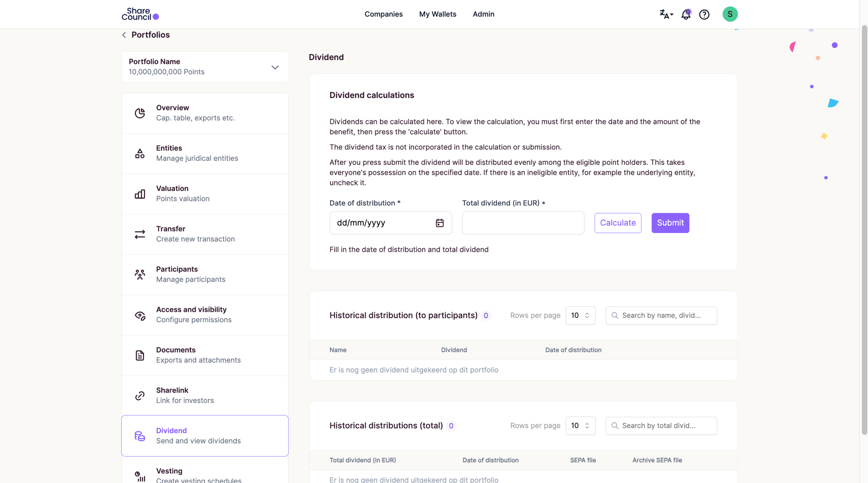Change rows per page for total distributions
Screen dimensions: 868x483
pyautogui.click(x=580, y=425)
